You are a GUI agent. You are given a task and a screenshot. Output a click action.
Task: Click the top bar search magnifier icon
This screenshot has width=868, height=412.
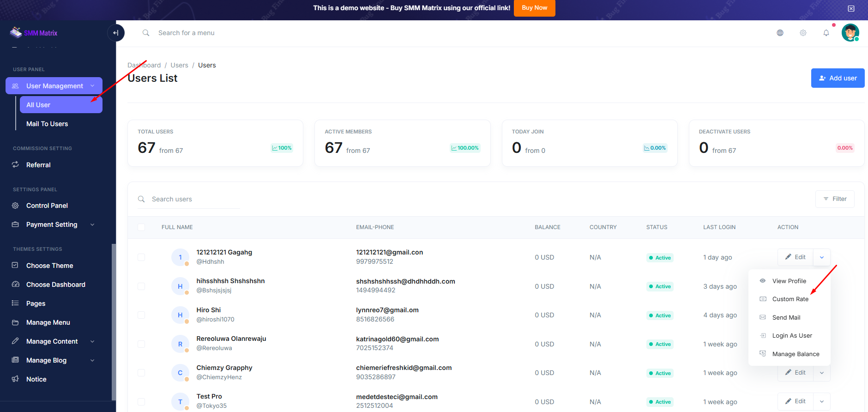click(146, 33)
